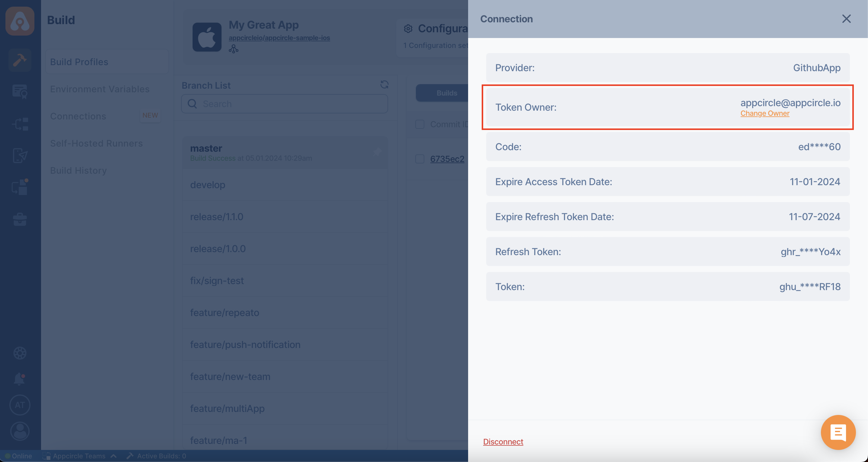Click the Change Owner link
This screenshot has width=868, height=462.
(765, 113)
